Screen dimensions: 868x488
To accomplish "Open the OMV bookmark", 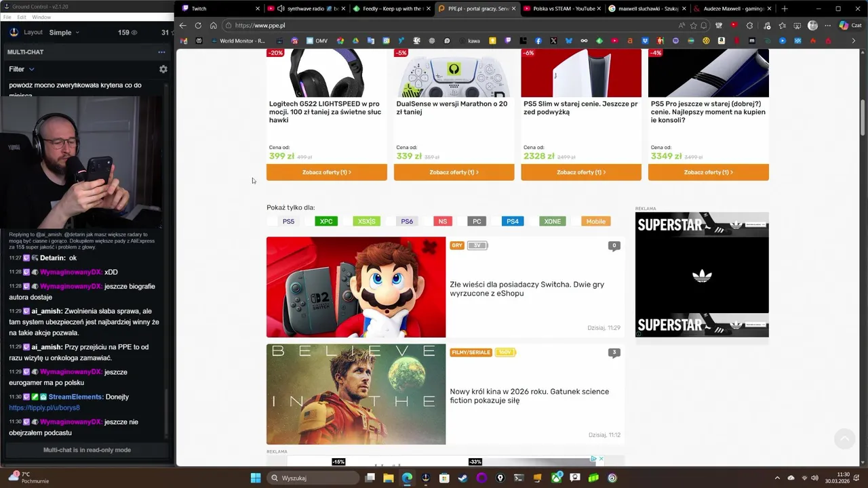I will [317, 41].
